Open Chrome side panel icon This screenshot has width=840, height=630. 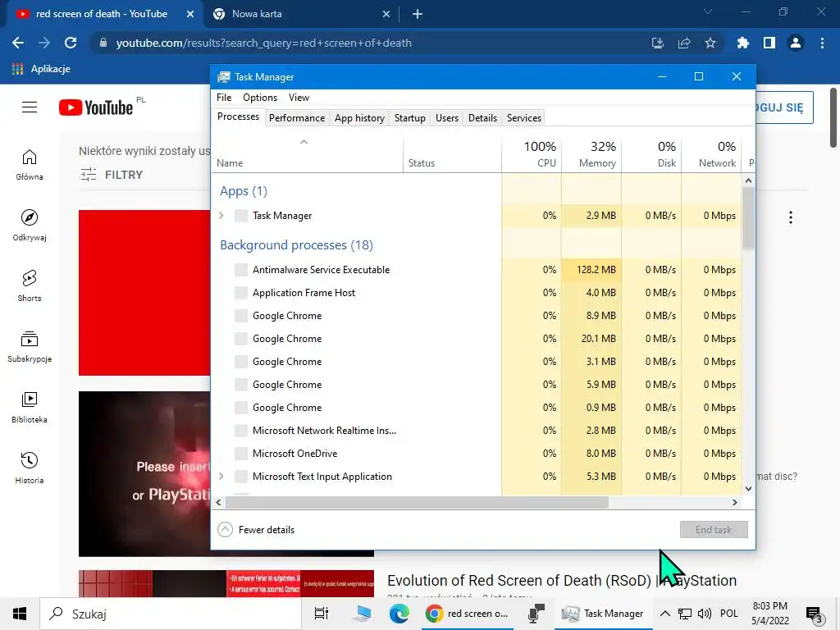[x=769, y=43]
